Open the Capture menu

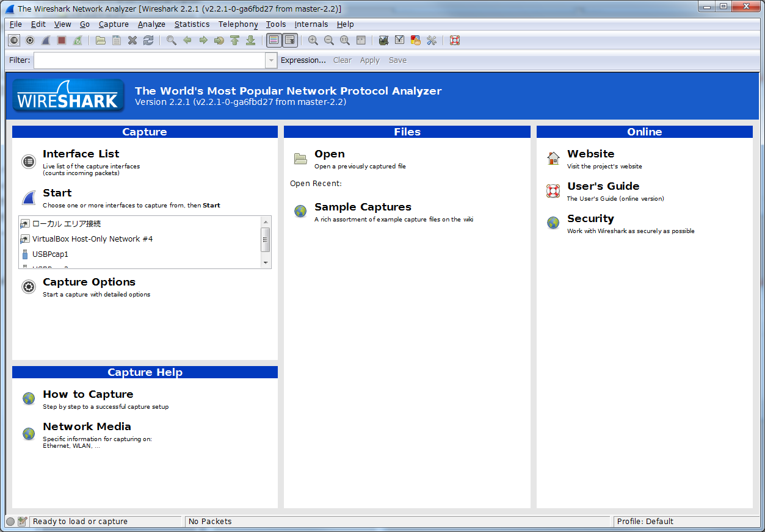pyautogui.click(x=114, y=24)
